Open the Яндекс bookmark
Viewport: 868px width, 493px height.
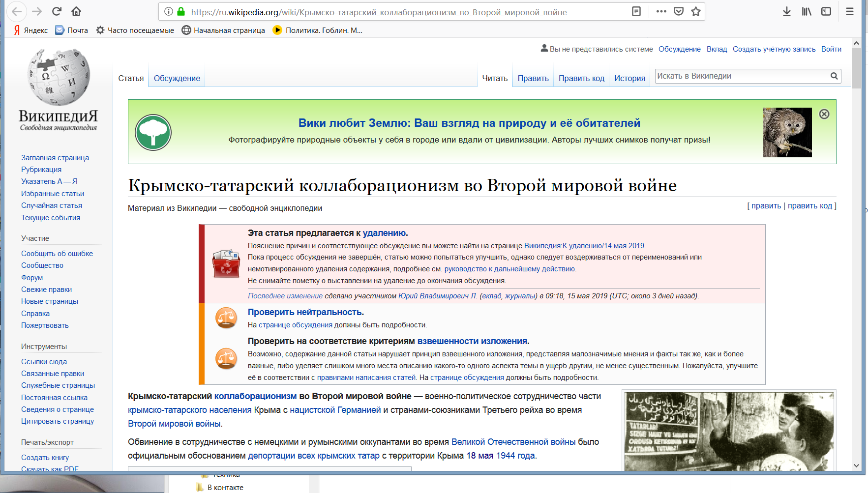coord(30,30)
